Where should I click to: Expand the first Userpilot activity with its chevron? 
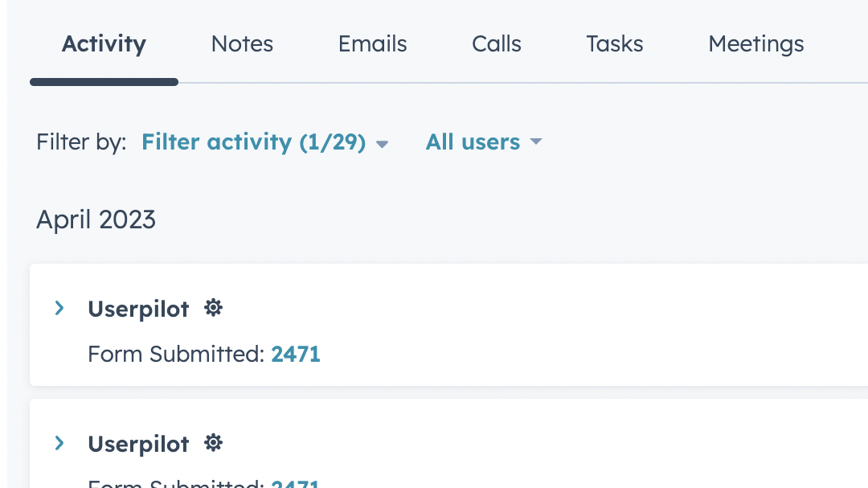coord(59,308)
